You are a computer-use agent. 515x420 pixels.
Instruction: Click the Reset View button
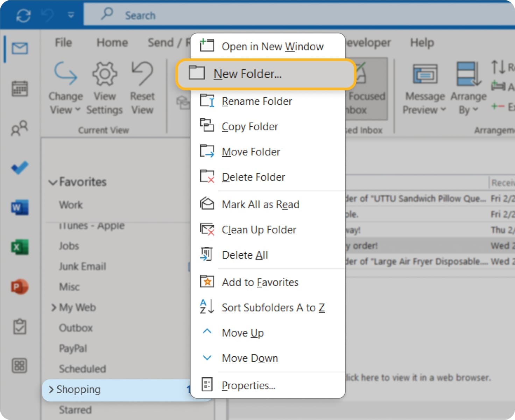142,87
